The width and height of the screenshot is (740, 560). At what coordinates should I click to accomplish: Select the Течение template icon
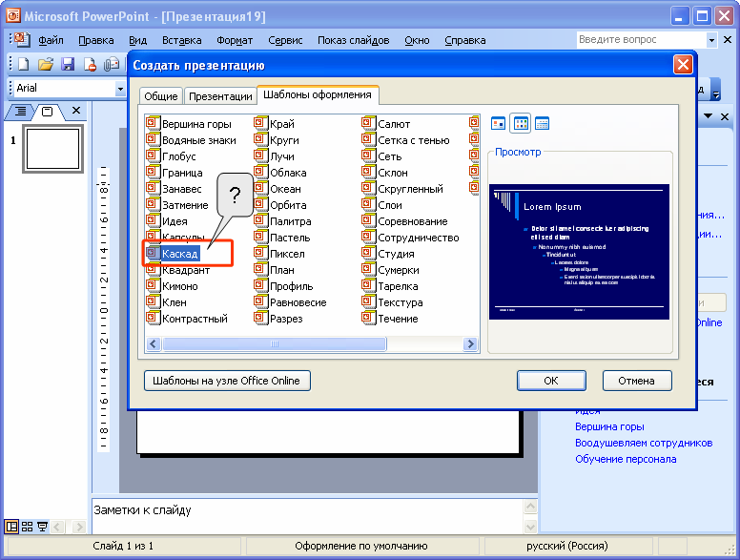(369, 319)
